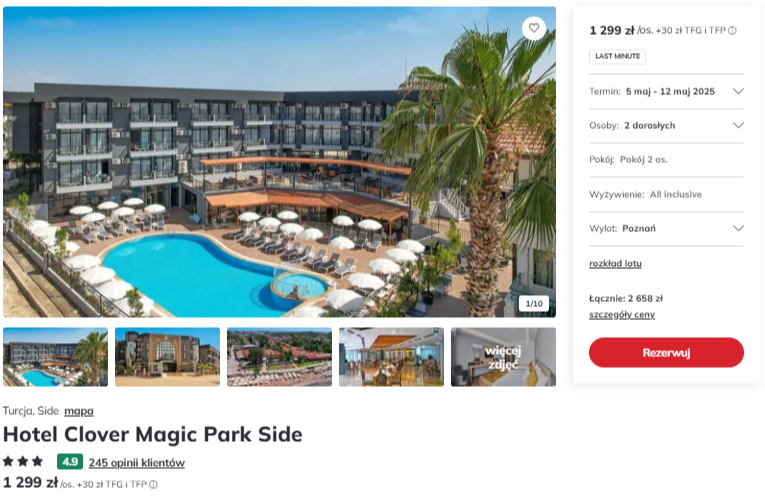Open więcej zdjęć photo gallery
Screen dimensions: 765x497
click(x=503, y=357)
